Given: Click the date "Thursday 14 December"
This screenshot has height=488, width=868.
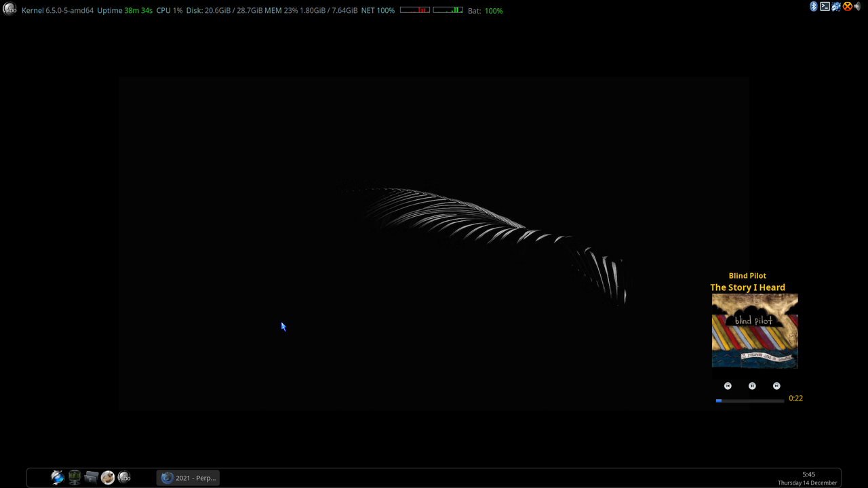Looking at the screenshot, I should pyautogui.click(x=808, y=483).
